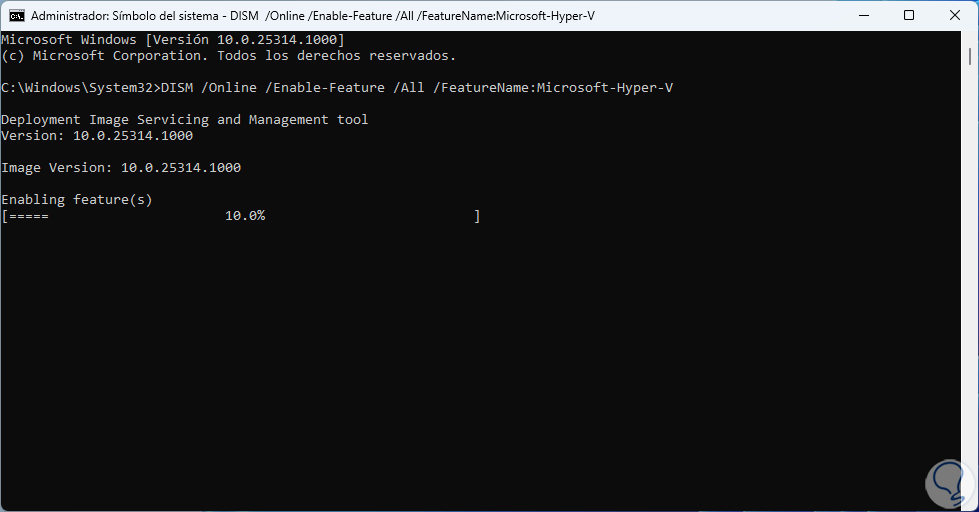Screen dimensions: 979x512
Task: Close the DISM Command Prompt window
Action: pyautogui.click(x=954, y=15)
